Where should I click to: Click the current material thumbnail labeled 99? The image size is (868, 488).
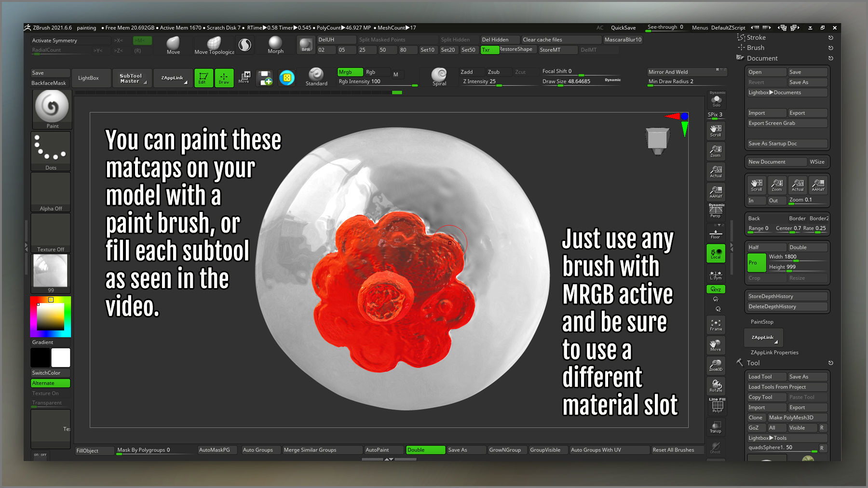pyautogui.click(x=51, y=274)
